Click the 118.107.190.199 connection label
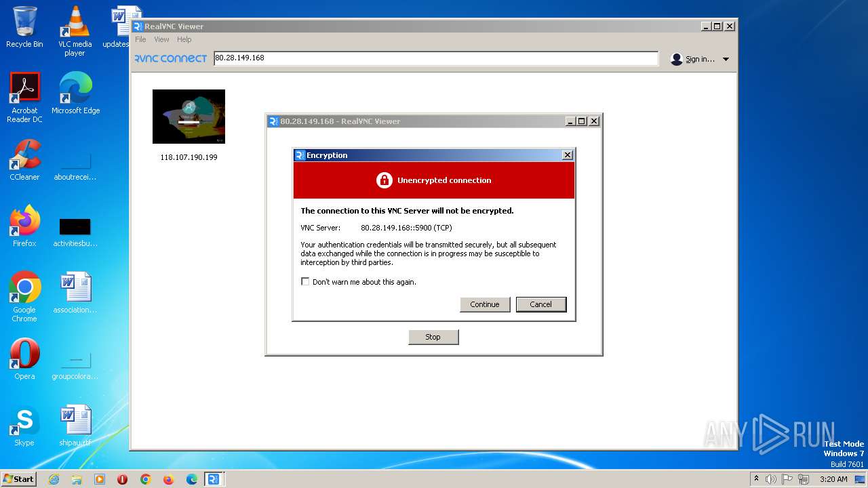 point(189,157)
